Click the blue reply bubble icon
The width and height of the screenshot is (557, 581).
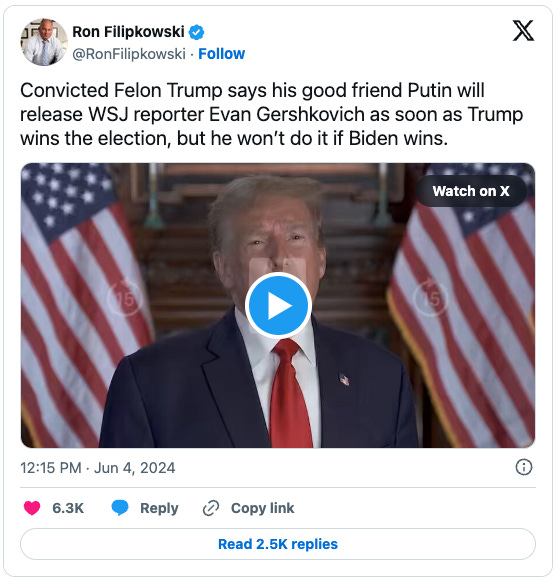120,508
